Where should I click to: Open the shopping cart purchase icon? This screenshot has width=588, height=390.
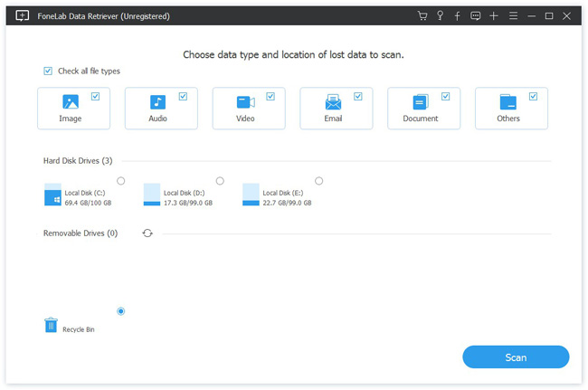(422, 16)
